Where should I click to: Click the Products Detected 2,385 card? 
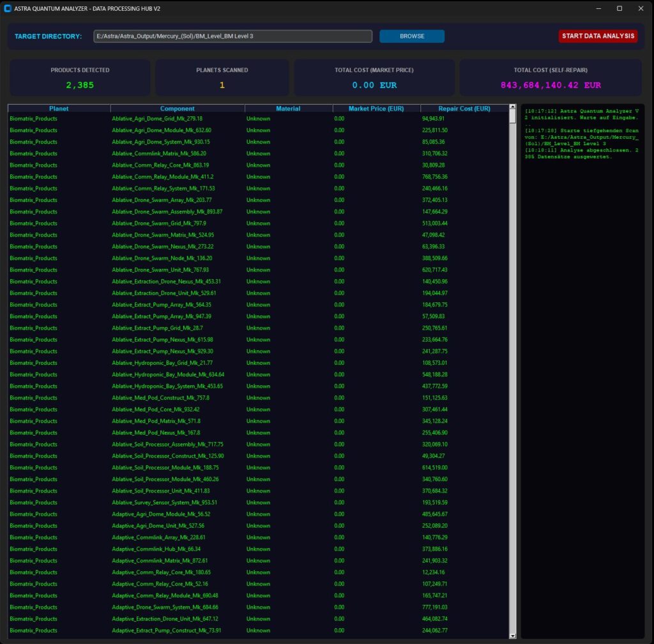click(x=80, y=78)
